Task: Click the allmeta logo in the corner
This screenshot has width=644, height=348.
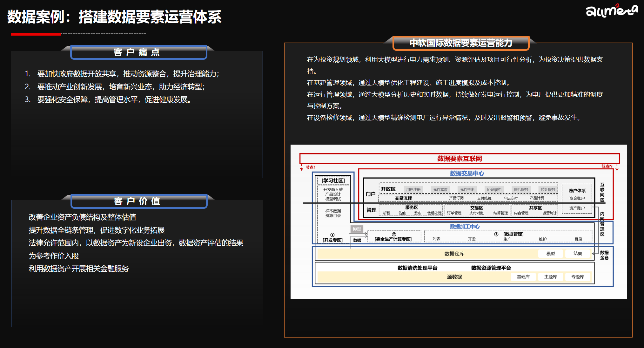Action: [612, 10]
